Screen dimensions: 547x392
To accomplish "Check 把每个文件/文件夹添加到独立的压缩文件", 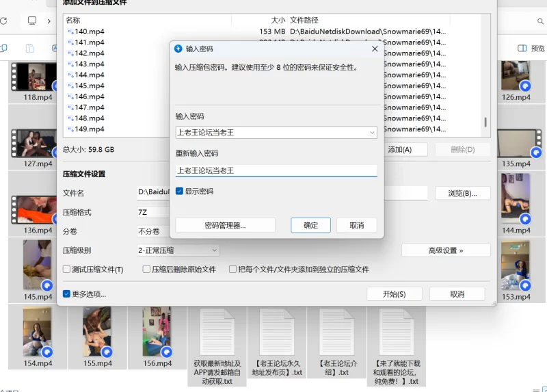I will click(x=232, y=269).
